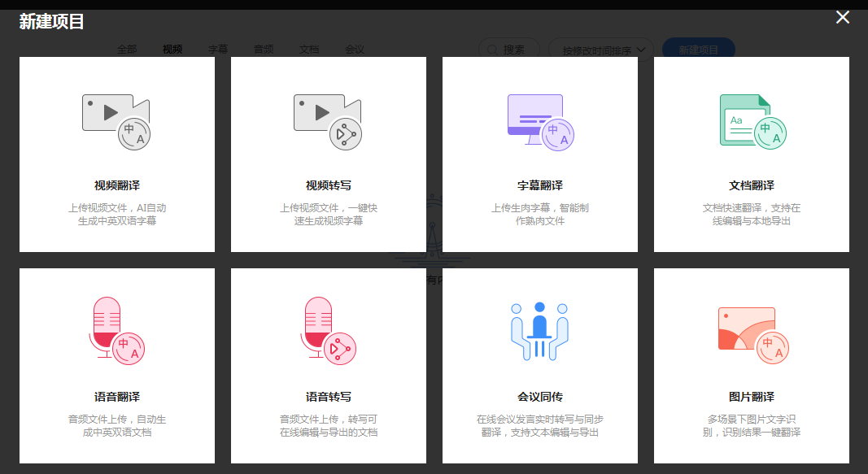The width and height of the screenshot is (868, 474).
Task: Close the 新建项目 dialog with X
Action: pos(843,17)
